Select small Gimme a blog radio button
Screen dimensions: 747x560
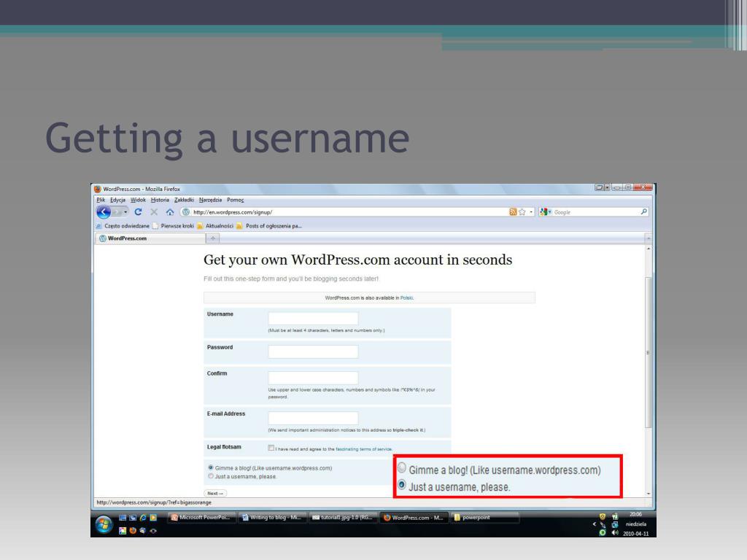pyautogui.click(x=211, y=467)
